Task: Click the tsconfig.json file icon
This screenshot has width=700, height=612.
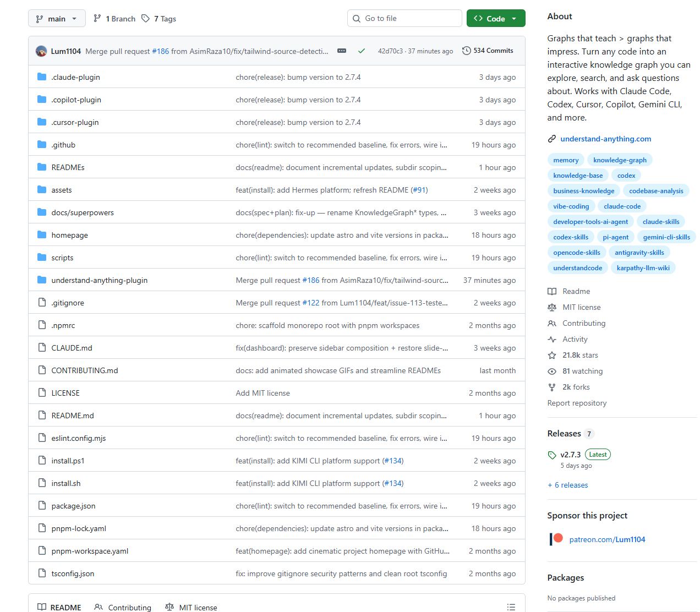Action: click(42, 573)
